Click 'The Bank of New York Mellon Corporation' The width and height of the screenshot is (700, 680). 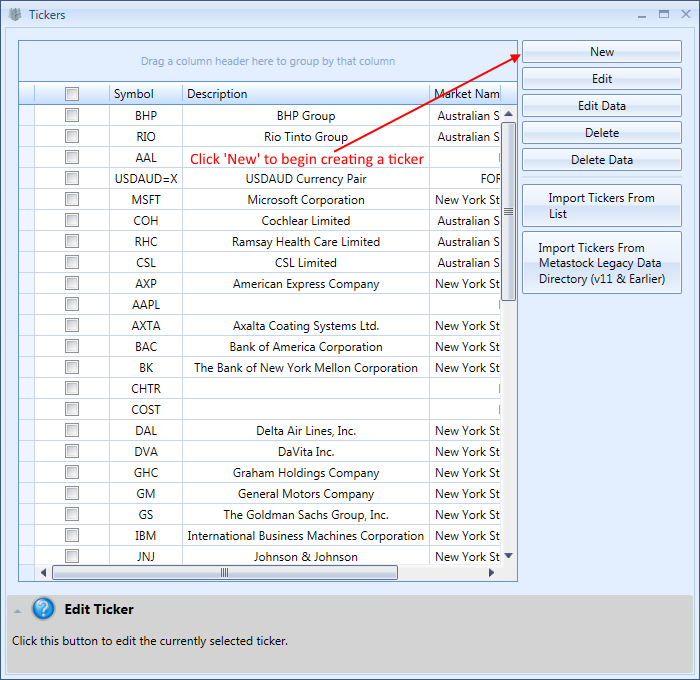pos(306,367)
